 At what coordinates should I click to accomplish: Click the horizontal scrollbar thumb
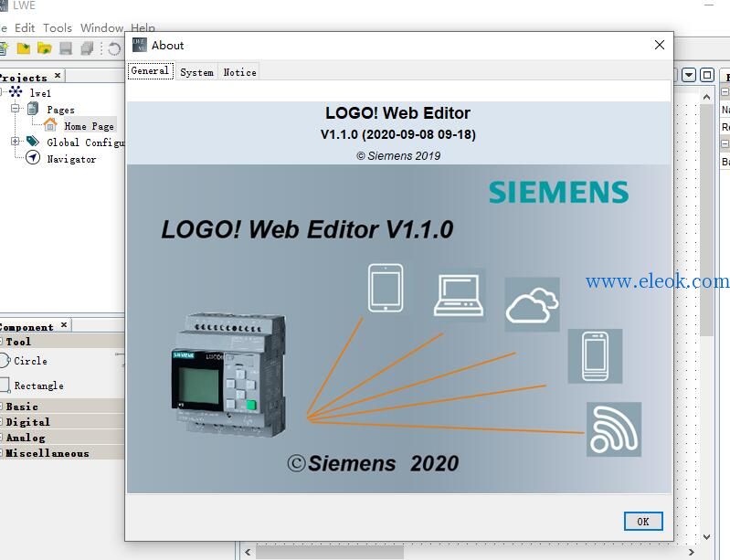pyautogui.click(x=330, y=552)
